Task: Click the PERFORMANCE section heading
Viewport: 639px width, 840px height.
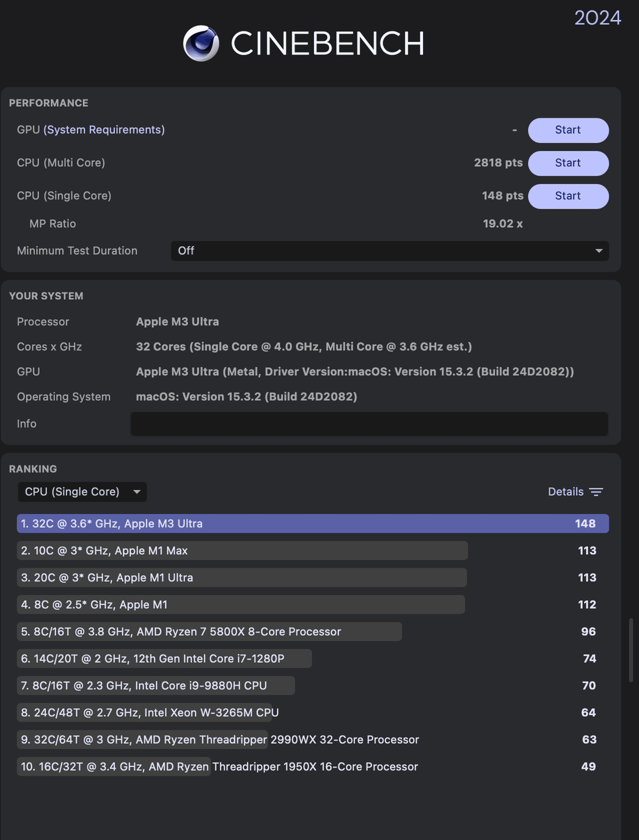Action: pyautogui.click(x=48, y=103)
